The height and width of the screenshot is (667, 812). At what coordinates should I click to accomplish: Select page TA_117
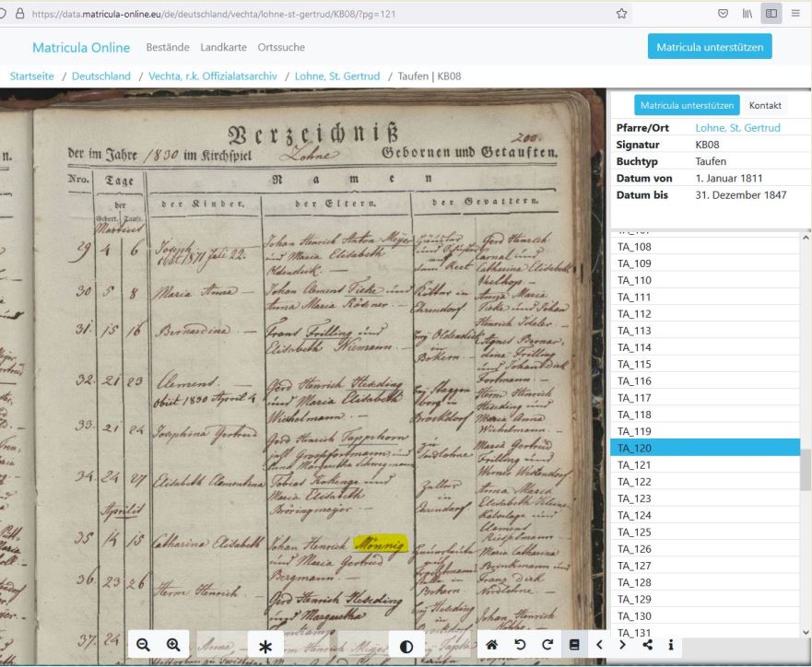click(x=705, y=398)
